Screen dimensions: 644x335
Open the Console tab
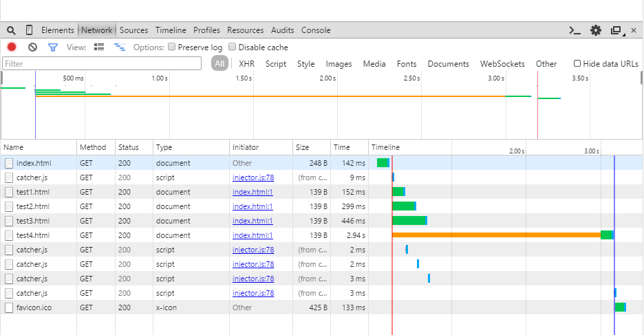coord(316,30)
